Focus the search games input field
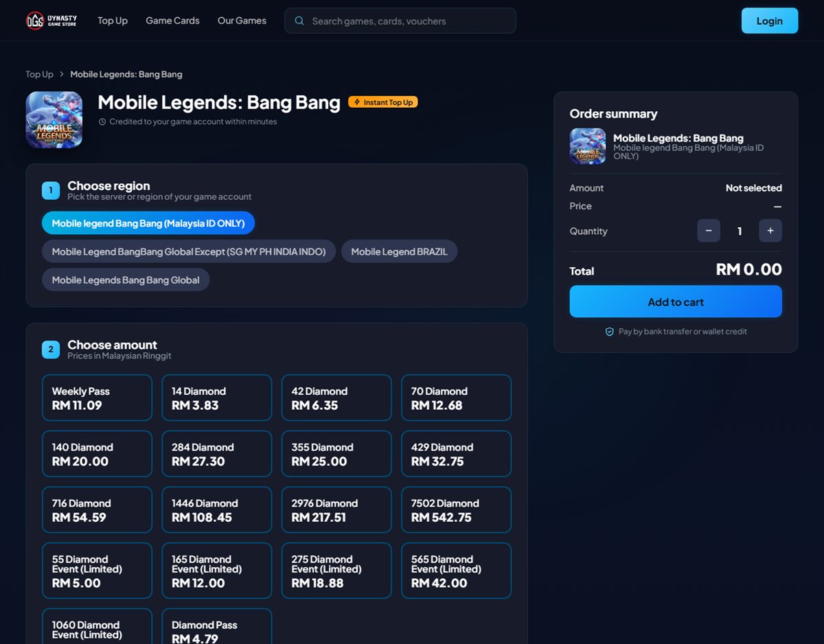This screenshot has height=644, width=824. 400,21
